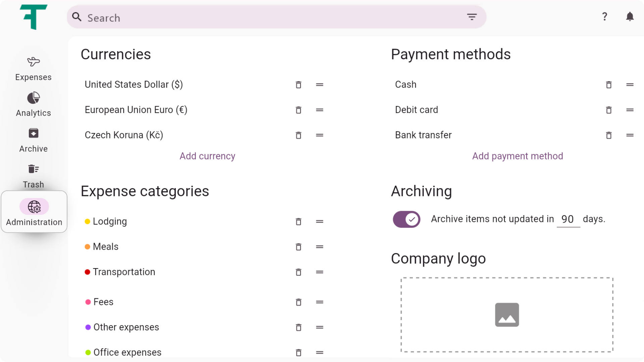Delete the Meals expense category
The height and width of the screenshot is (362, 644).
tap(298, 247)
